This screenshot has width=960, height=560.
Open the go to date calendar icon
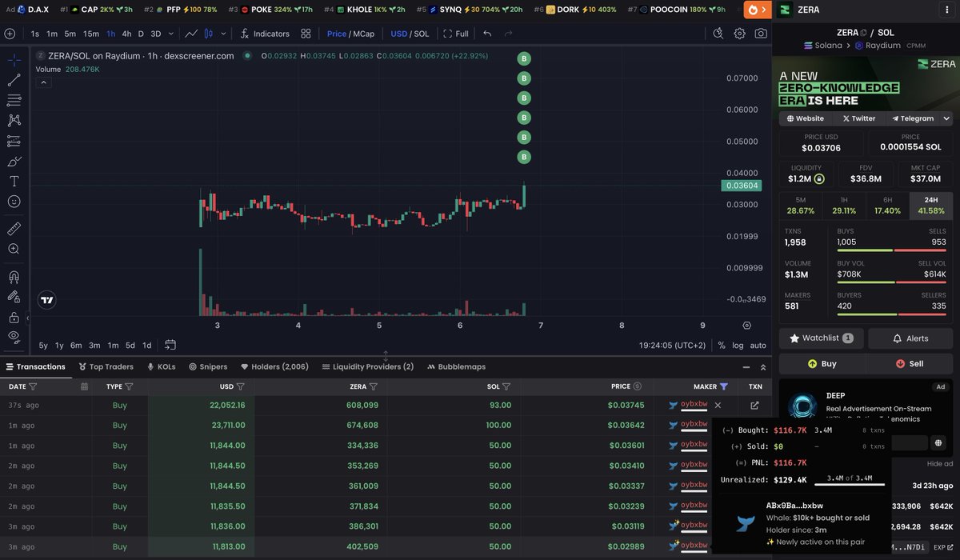pos(170,346)
